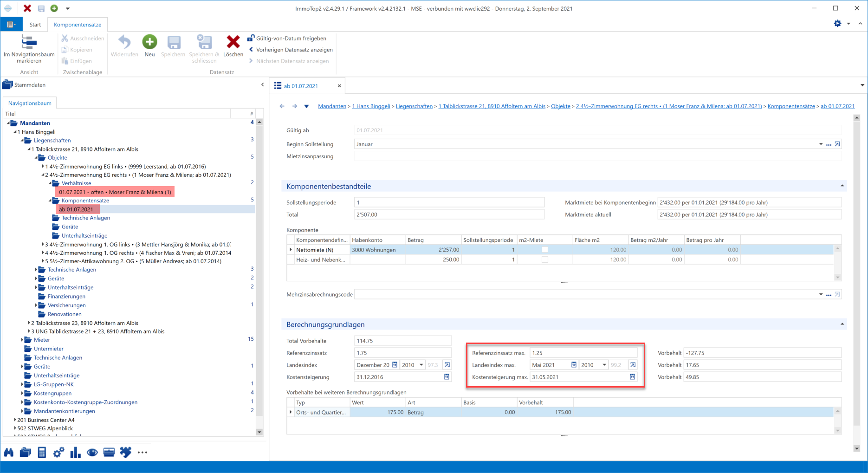This screenshot has width=868, height=473.
Task: Click the browse dots of Beginn Sollstellung
Action: pos(829,144)
